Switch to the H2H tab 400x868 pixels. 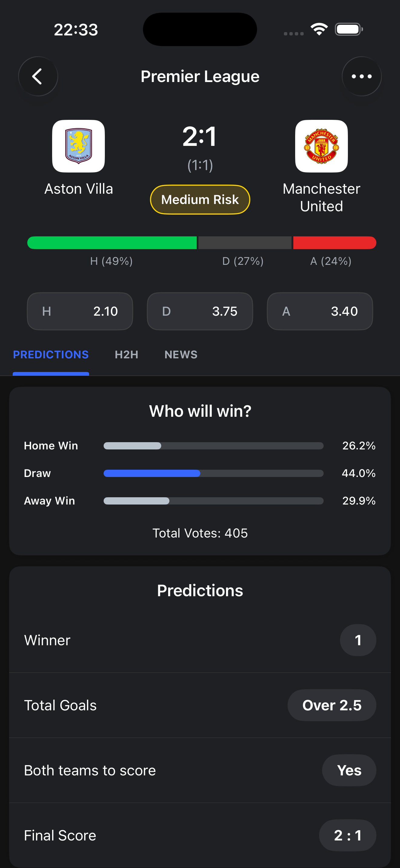pos(126,354)
